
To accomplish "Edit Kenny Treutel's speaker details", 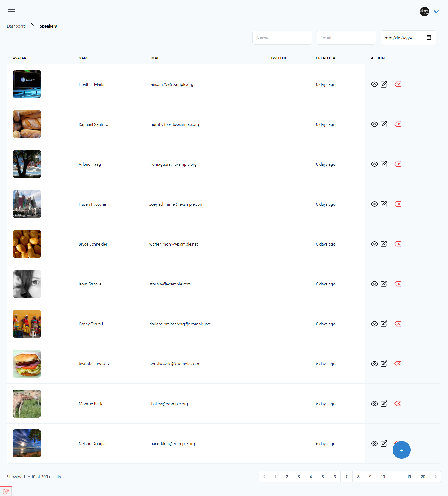I will click(384, 324).
